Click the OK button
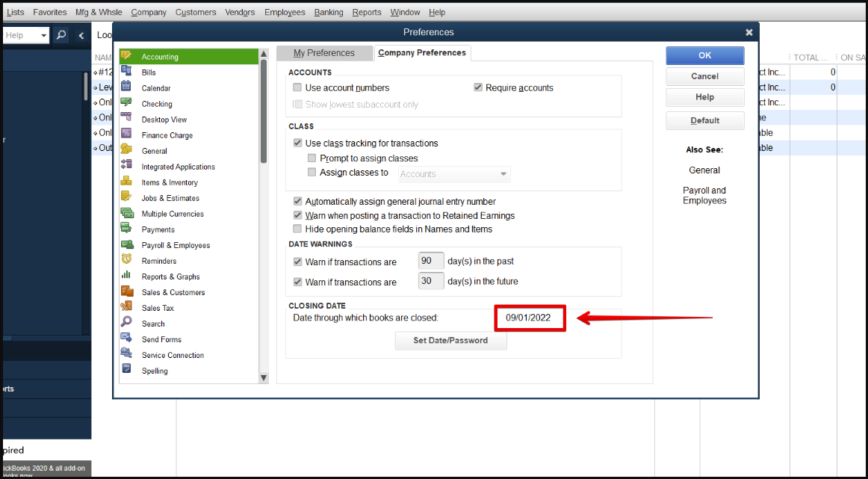Screen dimensions: 868x479 click(x=704, y=55)
